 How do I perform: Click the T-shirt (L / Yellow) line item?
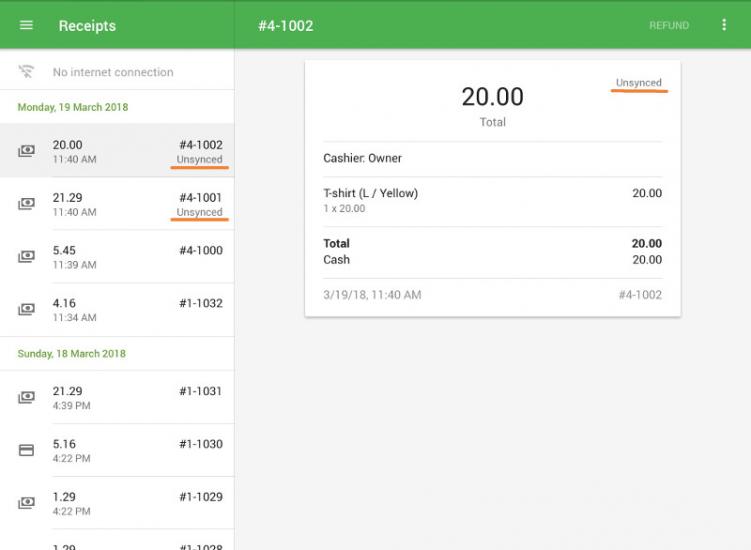point(371,194)
